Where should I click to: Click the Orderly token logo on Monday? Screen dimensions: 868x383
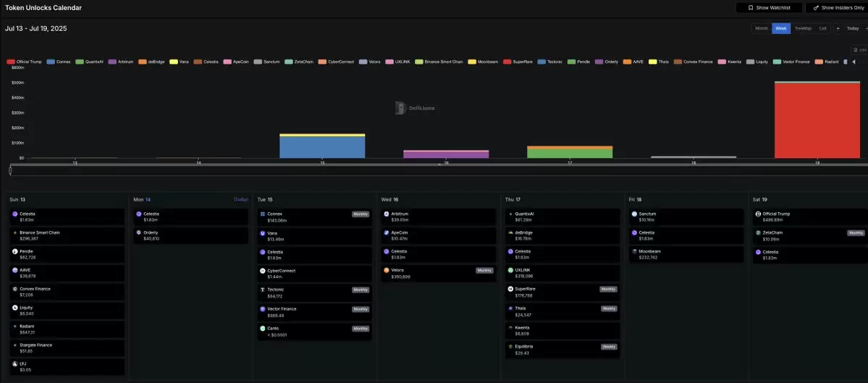(x=139, y=232)
